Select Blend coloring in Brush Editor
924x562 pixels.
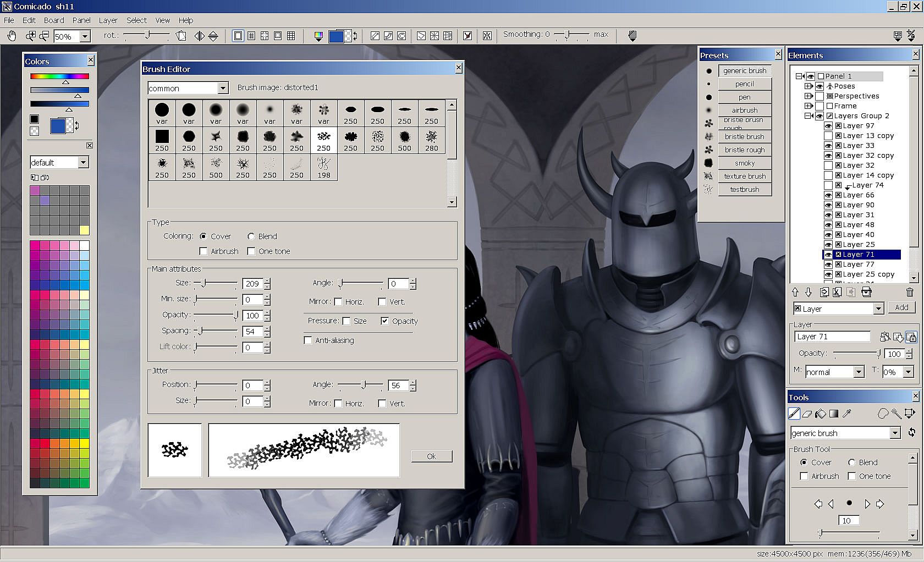click(251, 236)
